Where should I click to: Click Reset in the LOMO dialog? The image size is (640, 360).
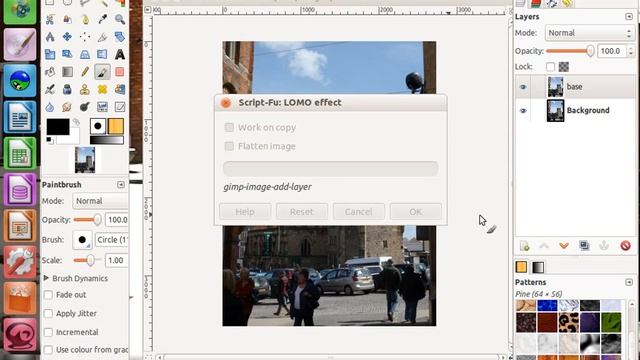tap(302, 211)
